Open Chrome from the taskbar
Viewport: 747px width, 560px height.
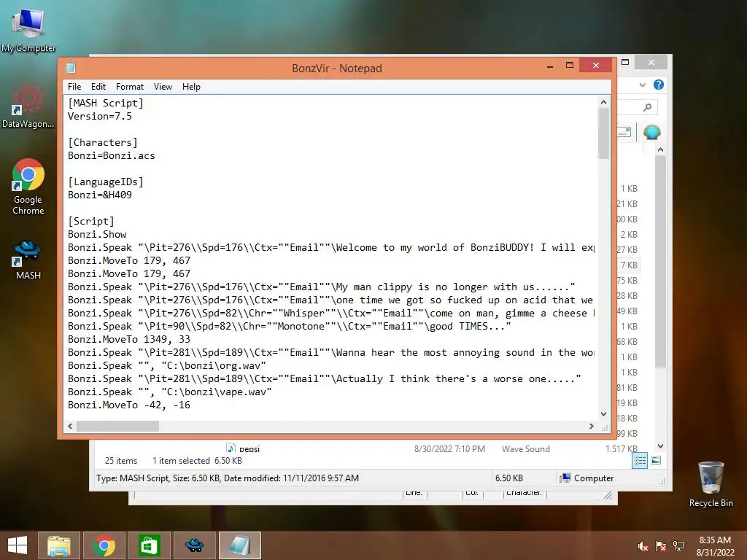(104, 545)
